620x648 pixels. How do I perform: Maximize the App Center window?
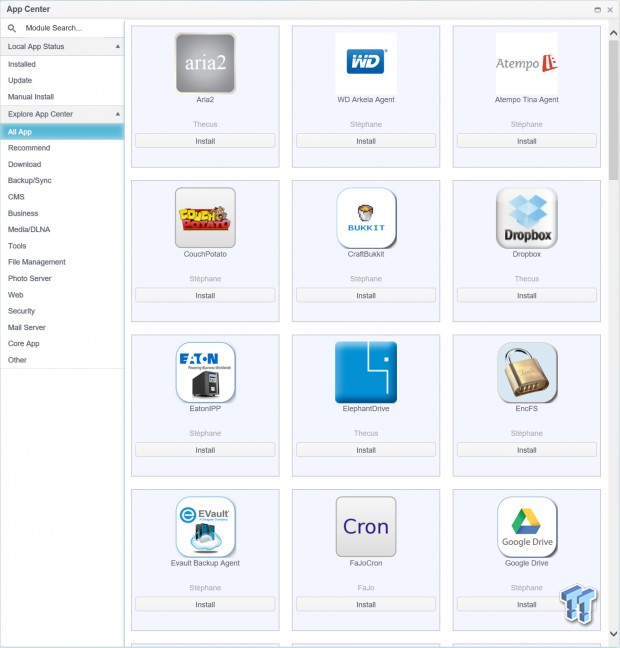click(597, 10)
